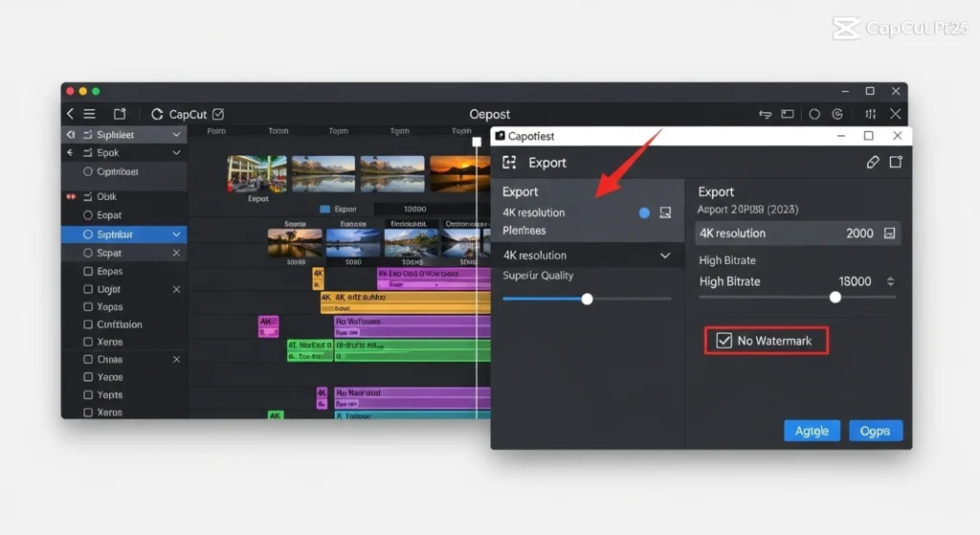Toggle the No Watermark checkbox
980x535 pixels.
724,341
